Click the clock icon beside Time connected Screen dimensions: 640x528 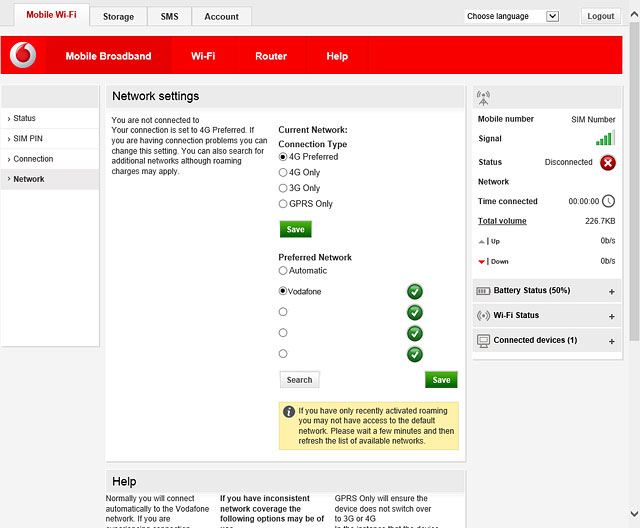608,201
